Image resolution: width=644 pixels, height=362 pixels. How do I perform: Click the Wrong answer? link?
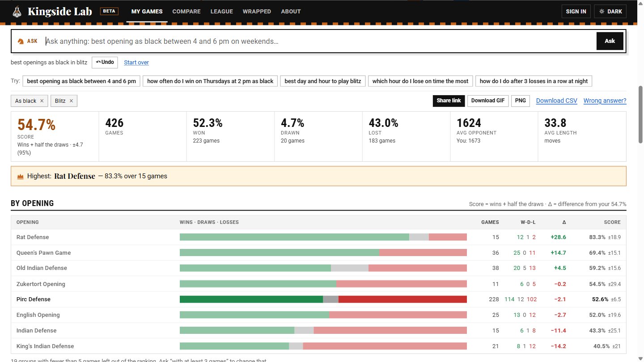tap(605, 101)
